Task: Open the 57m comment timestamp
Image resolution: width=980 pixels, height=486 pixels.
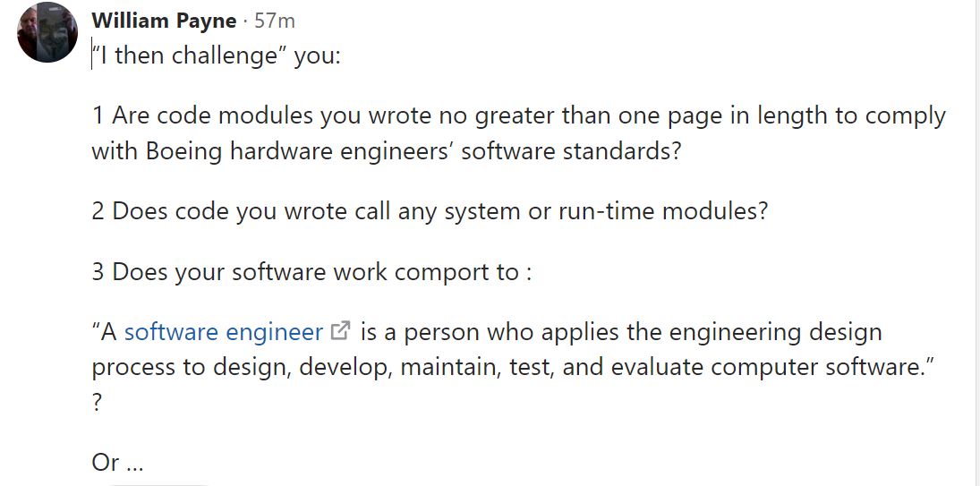Action: [x=275, y=21]
